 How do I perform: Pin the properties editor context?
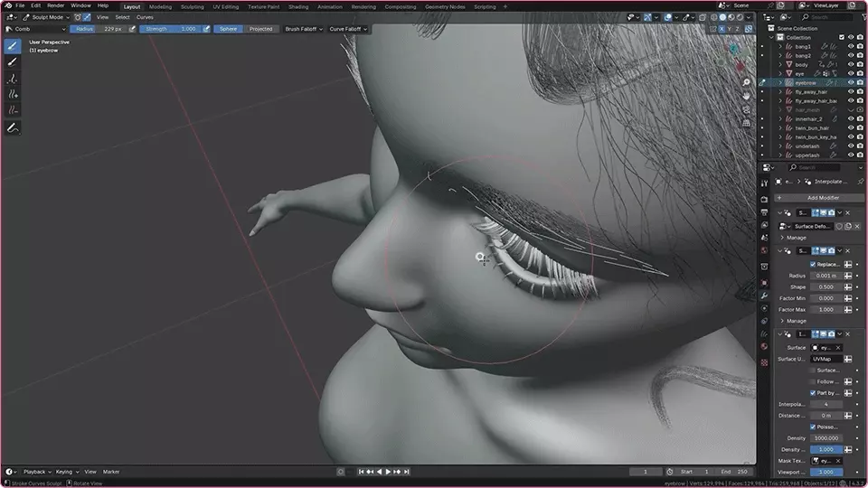pos(860,182)
